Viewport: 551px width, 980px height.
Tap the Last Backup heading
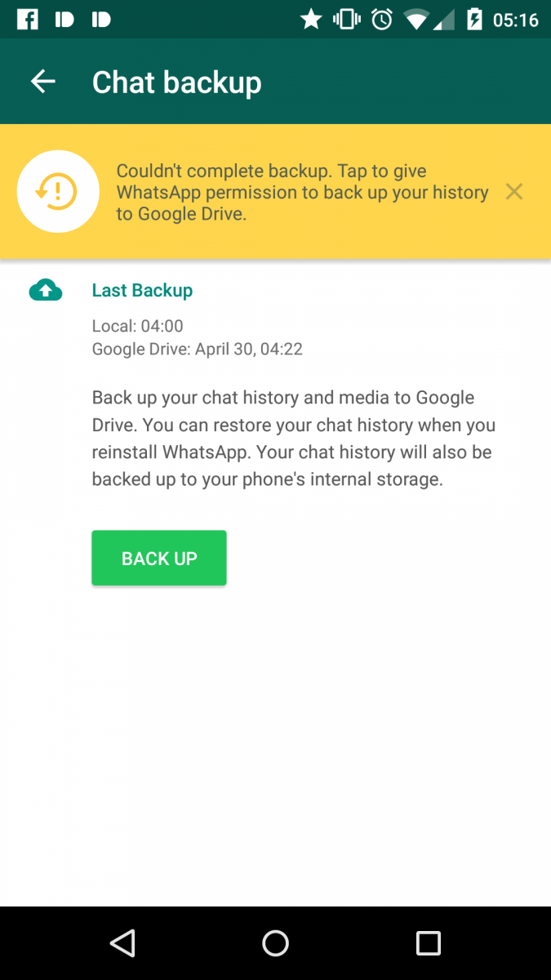(142, 290)
